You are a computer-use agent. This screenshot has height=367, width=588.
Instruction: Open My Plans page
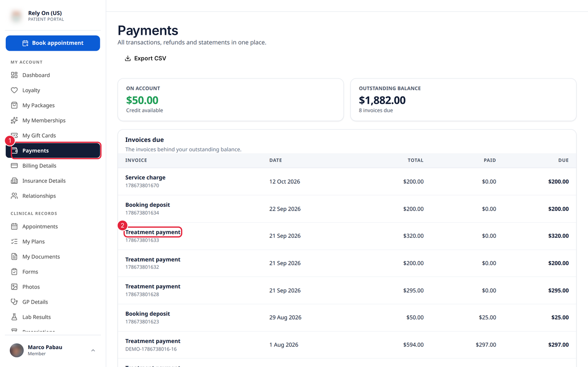[53, 242]
